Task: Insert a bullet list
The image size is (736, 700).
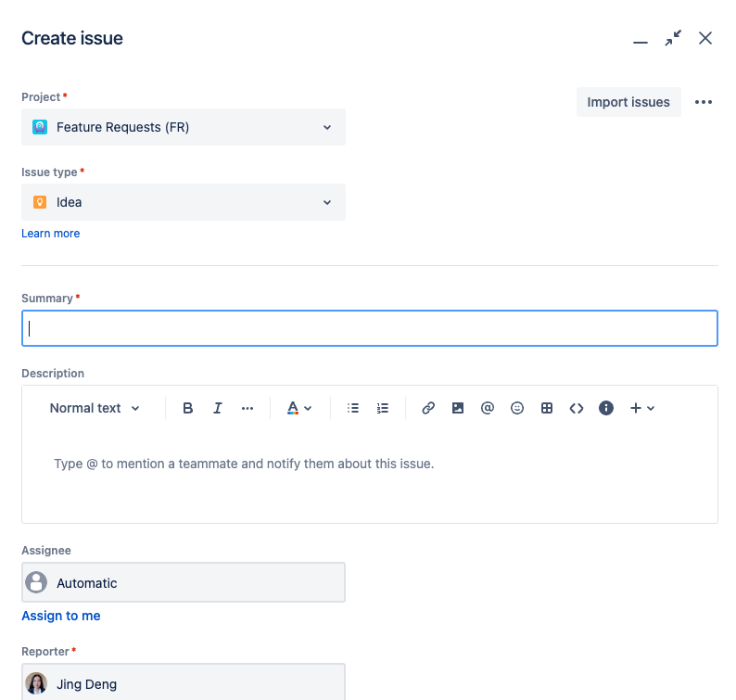Action: click(x=353, y=408)
